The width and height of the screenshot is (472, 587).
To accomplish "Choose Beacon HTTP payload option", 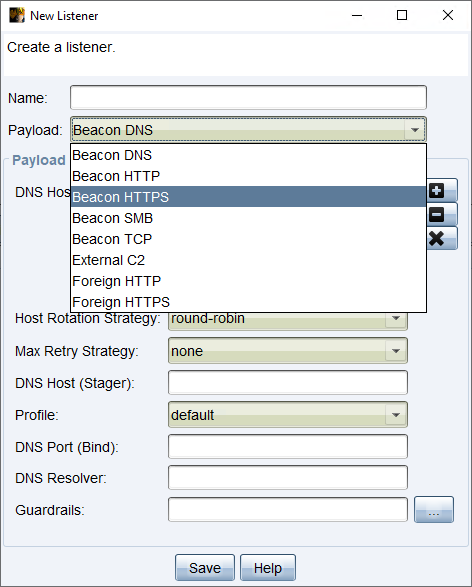I will click(x=248, y=176).
